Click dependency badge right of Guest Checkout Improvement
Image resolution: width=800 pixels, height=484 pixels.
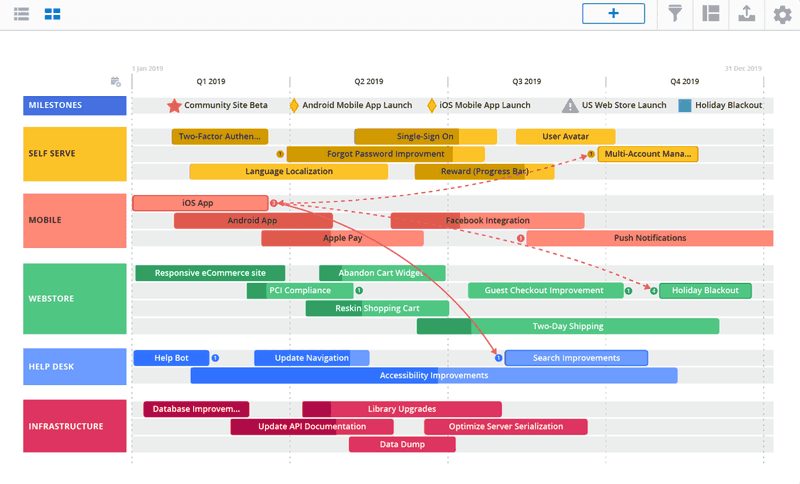click(629, 291)
